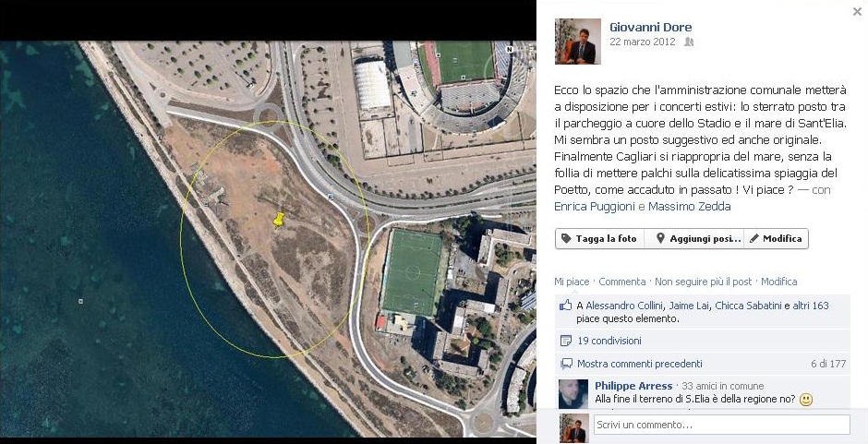Click the Mi piace link
The height and width of the screenshot is (444, 868).
(x=572, y=282)
